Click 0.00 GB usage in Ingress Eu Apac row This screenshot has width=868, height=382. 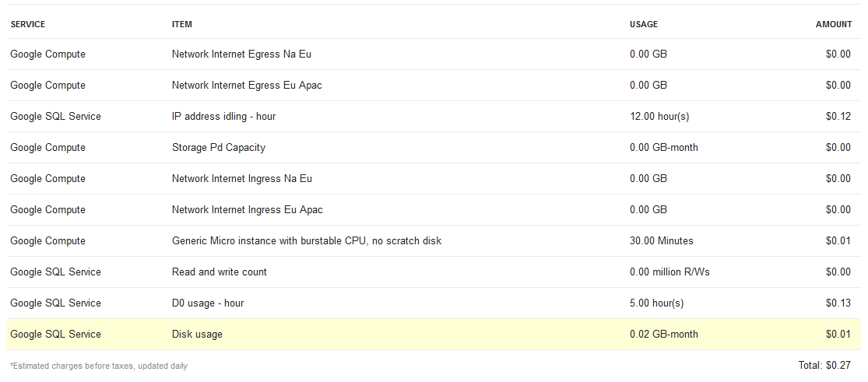point(648,210)
